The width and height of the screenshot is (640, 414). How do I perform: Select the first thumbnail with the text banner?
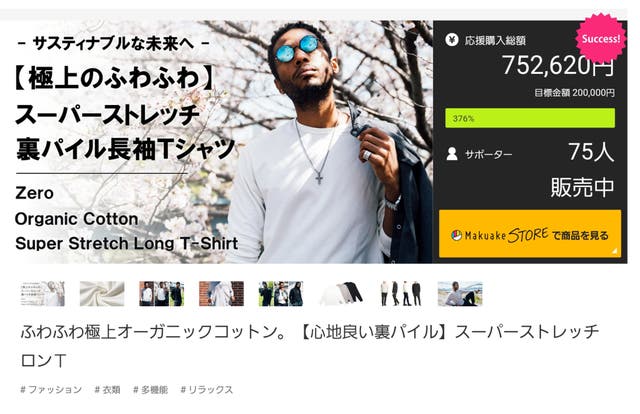42,294
